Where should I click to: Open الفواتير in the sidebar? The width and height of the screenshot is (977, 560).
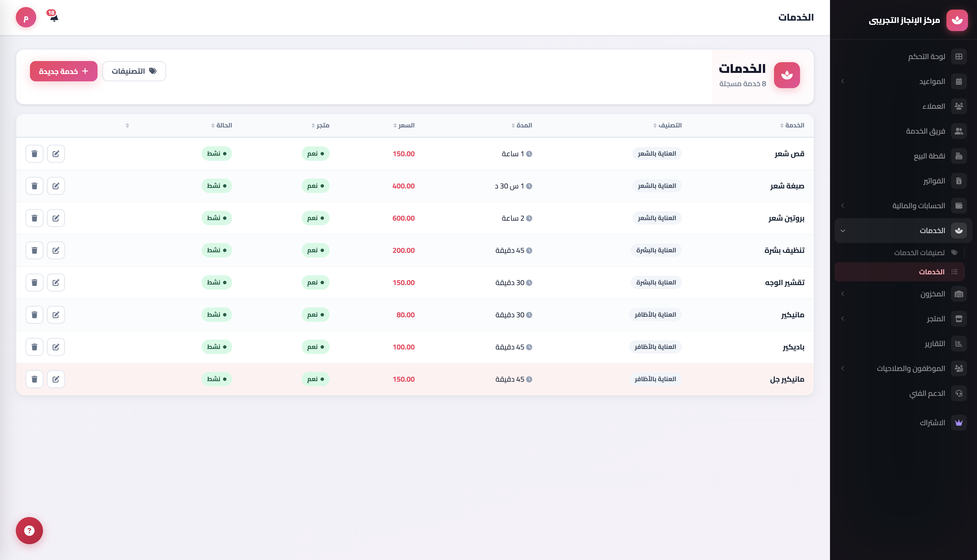pyautogui.click(x=903, y=181)
